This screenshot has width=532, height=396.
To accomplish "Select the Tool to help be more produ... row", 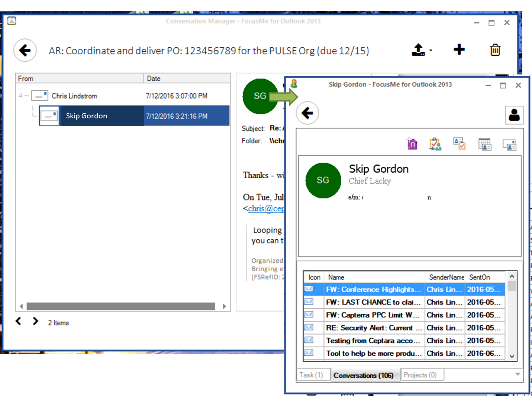I will [x=404, y=353].
